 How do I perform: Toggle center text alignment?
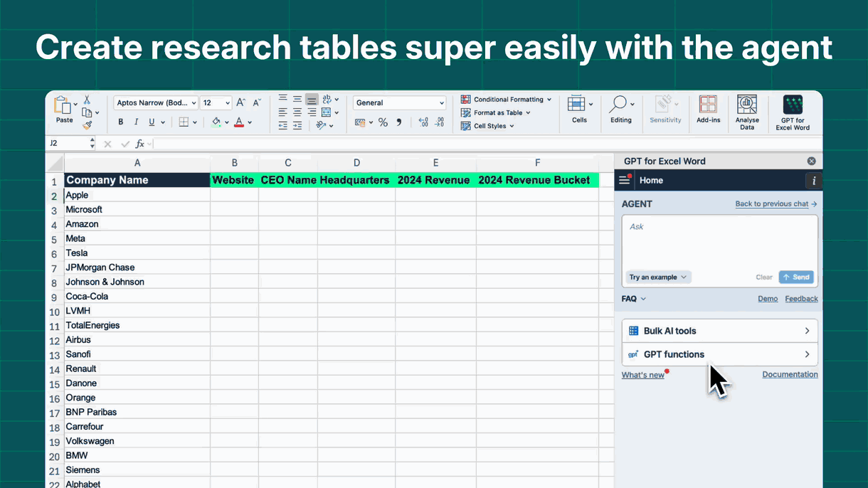297,112
